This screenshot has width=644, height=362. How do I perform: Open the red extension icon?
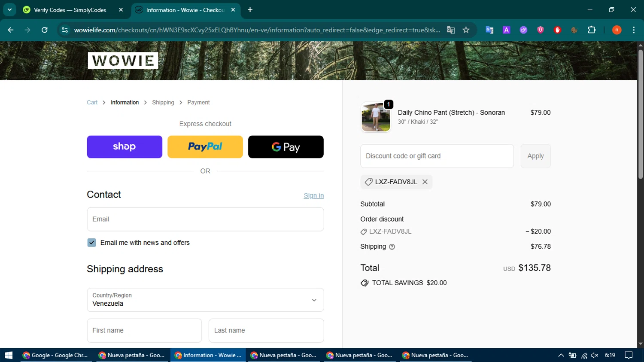pyautogui.click(x=557, y=30)
